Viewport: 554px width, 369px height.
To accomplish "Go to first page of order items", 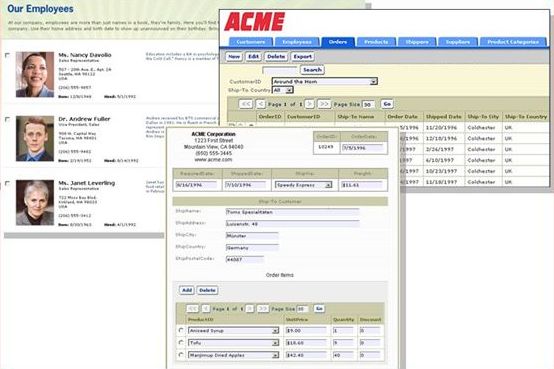I will pyautogui.click(x=192, y=309).
